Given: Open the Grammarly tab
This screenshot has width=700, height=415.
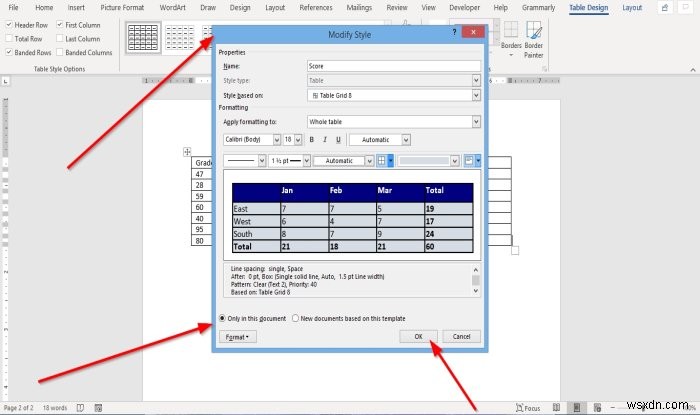Looking at the screenshot, I should point(538,8).
